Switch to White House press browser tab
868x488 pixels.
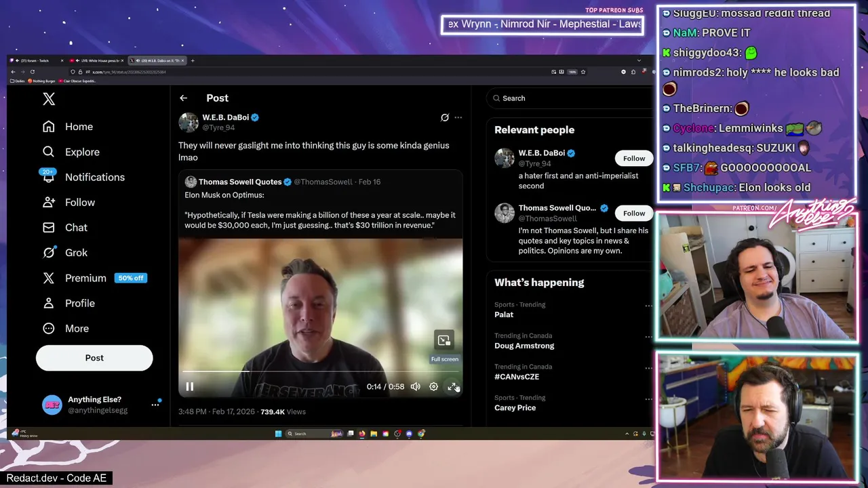[96, 61]
